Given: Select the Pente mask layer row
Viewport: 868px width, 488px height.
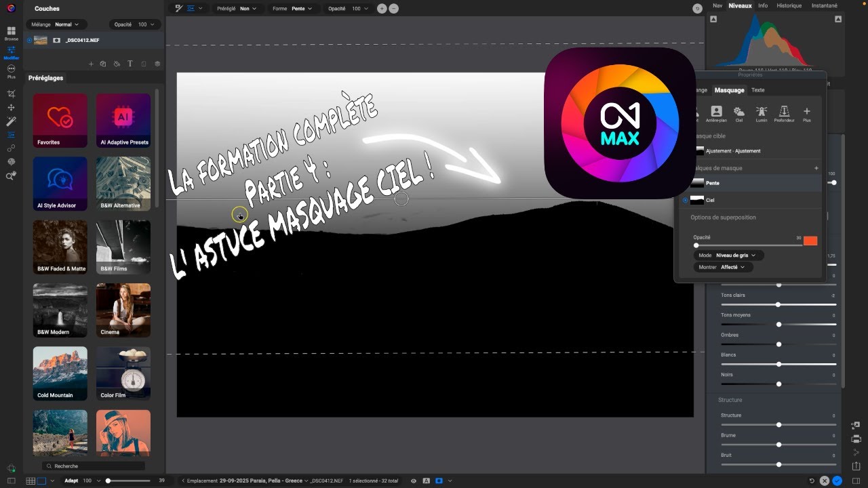Looking at the screenshot, I should pyautogui.click(x=751, y=183).
